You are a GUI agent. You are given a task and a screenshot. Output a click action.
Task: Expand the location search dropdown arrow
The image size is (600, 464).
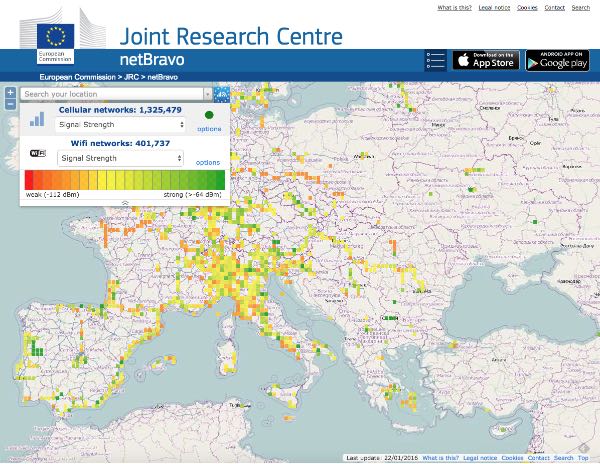pos(207,94)
